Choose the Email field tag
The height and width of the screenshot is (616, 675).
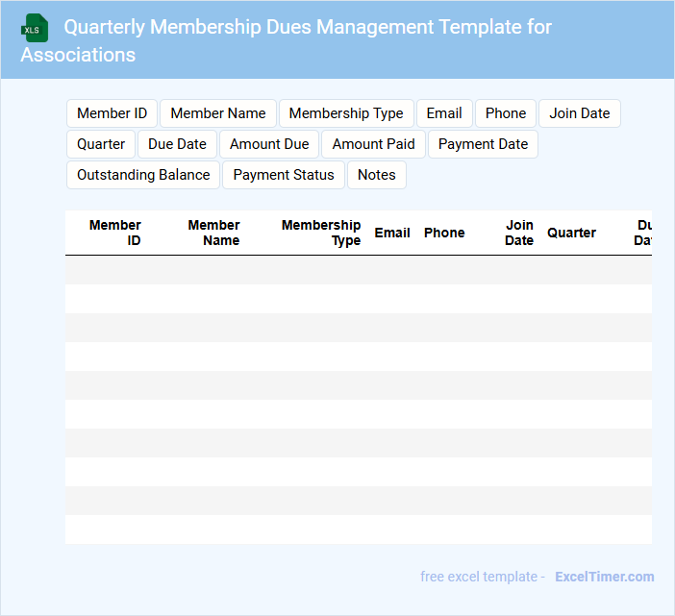click(x=444, y=113)
